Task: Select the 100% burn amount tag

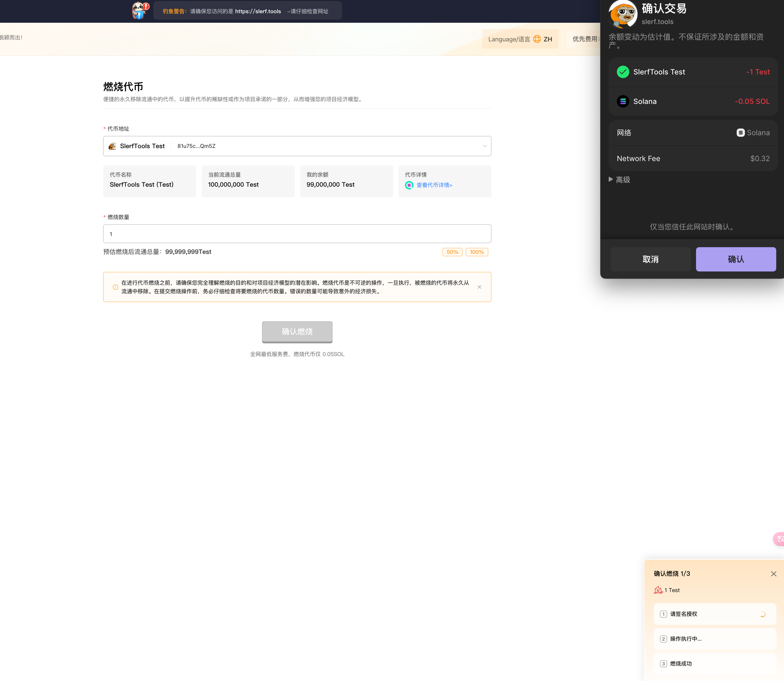Action: (x=476, y=252)
